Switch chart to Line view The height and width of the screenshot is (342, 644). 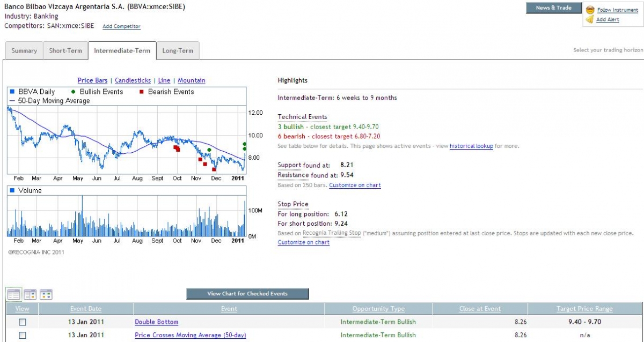point(164,80)
